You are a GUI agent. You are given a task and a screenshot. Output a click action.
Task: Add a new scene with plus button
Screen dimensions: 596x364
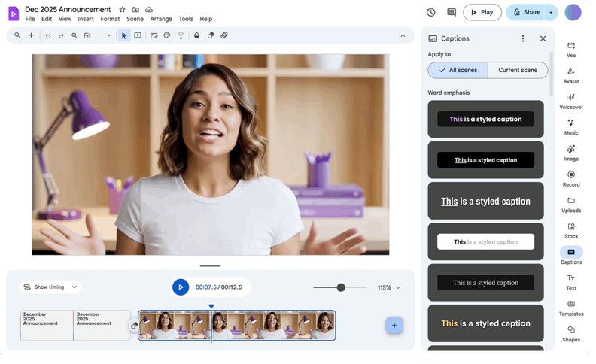tap(394, 325)
